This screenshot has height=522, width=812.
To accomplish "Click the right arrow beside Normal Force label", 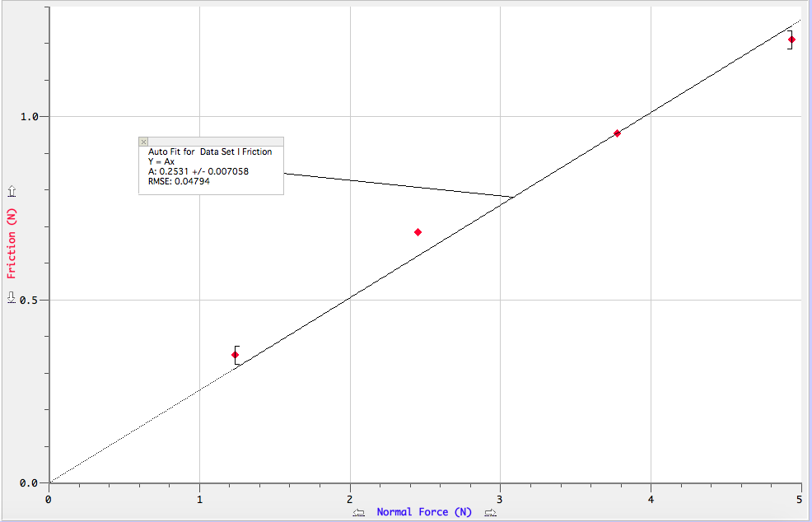I will 490,512.
